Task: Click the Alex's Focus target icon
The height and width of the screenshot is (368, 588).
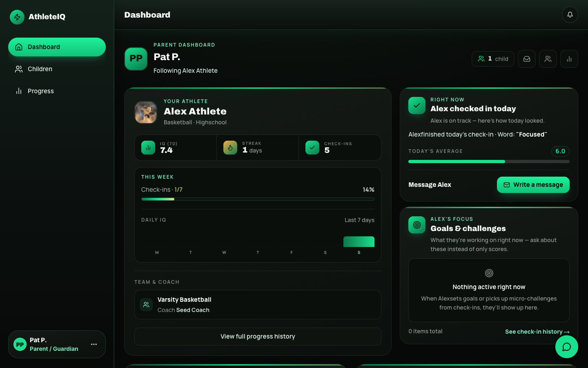Action: coord(417,225)
